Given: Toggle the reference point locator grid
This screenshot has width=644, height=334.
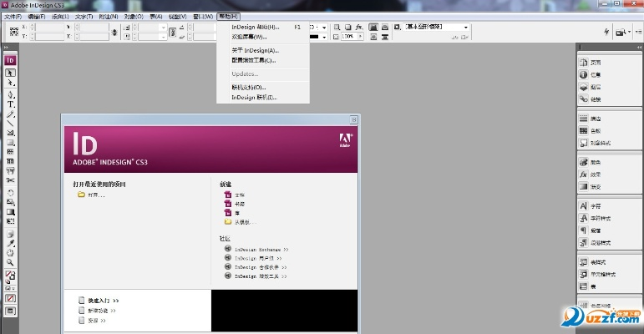Looking at the screenshot, I should coord(14,32).
